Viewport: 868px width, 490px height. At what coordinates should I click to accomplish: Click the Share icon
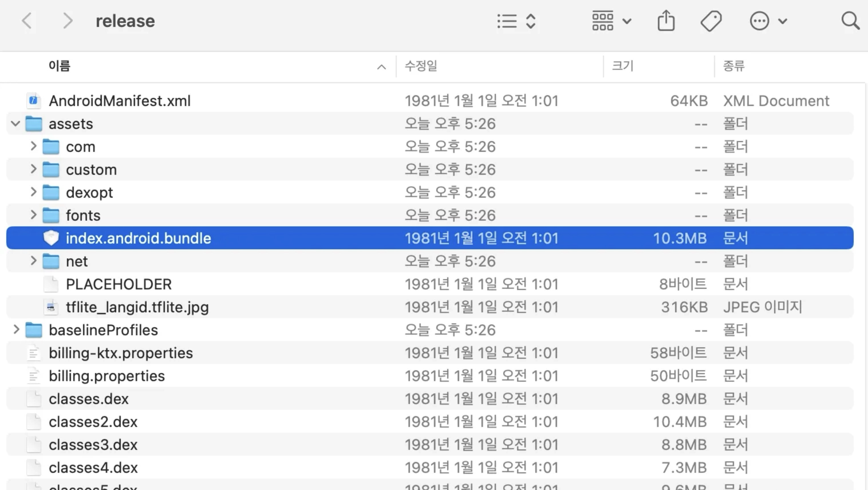point(666,21)
